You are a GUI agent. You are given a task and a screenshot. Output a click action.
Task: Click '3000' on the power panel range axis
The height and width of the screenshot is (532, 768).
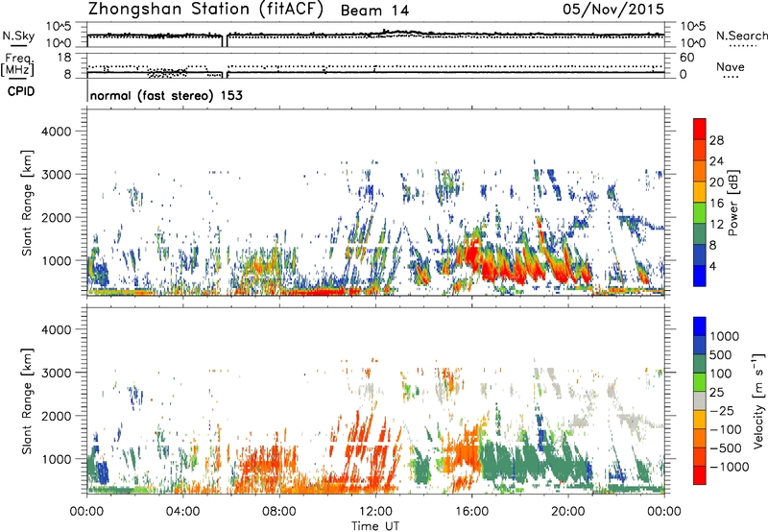(56, 175)
